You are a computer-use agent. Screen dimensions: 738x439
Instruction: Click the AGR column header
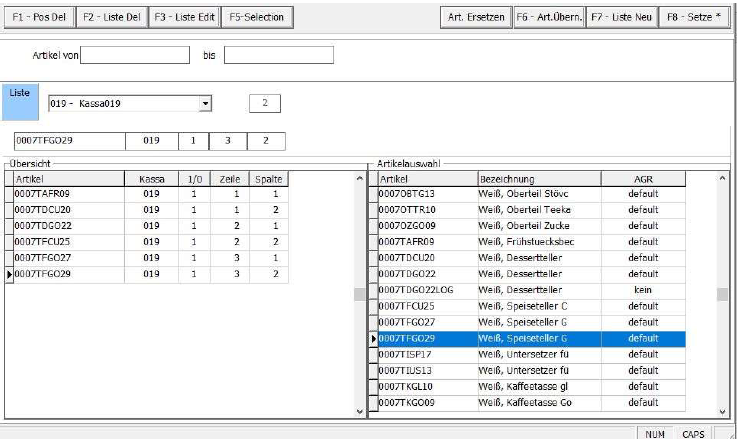pyautogui.click(x=643, y=178)
